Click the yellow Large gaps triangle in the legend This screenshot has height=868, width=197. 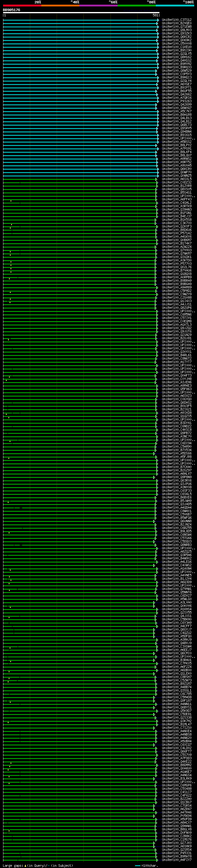pyautogui.click(x=25, y=865)
